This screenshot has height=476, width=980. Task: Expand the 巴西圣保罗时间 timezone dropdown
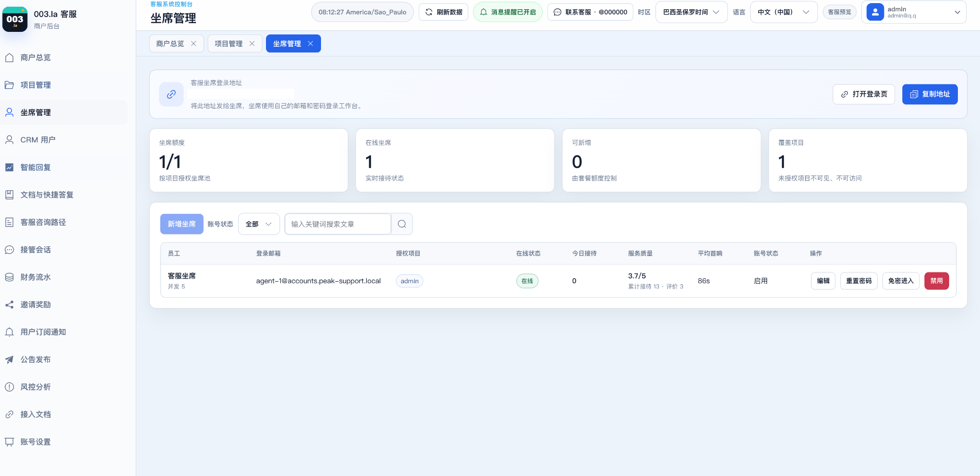point(691,12)
